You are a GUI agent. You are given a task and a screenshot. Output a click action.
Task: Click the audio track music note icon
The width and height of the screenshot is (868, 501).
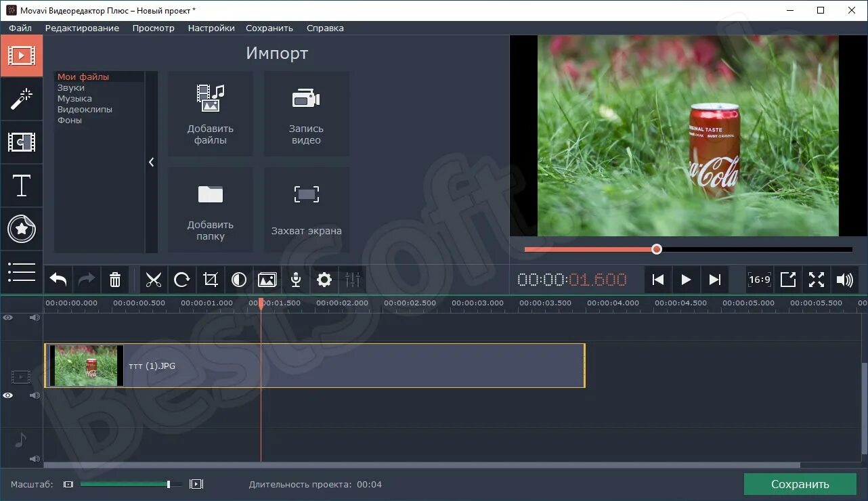click(21, 441)
